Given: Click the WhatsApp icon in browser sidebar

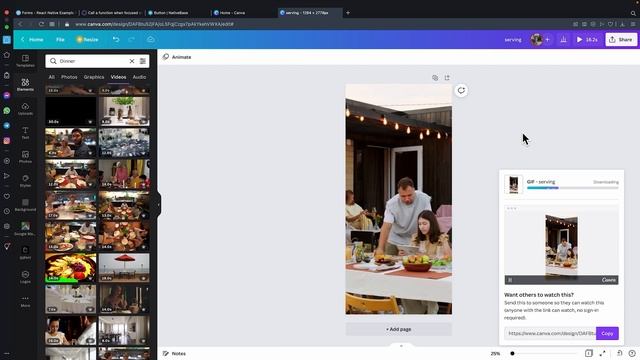Looking at the screenshot, I should pos(7,111).
